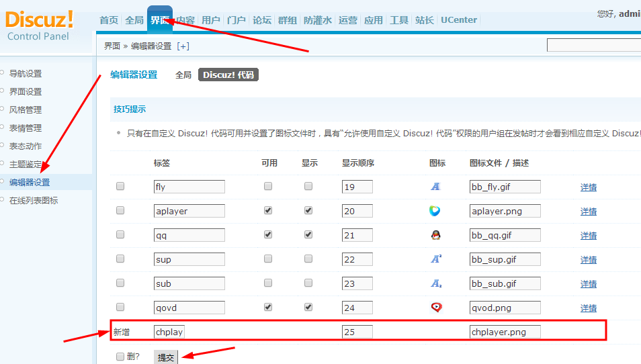Switch to the Discuz! 代码 tab
This screenshot has width=641, height=364.
(228, 75)
